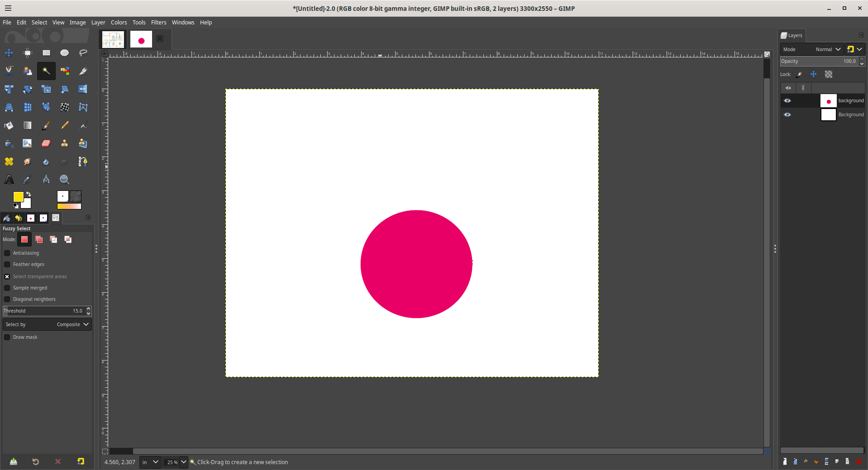Pick the Ellipse Select tool
The image size is (868, 470).
coord(65,53)
